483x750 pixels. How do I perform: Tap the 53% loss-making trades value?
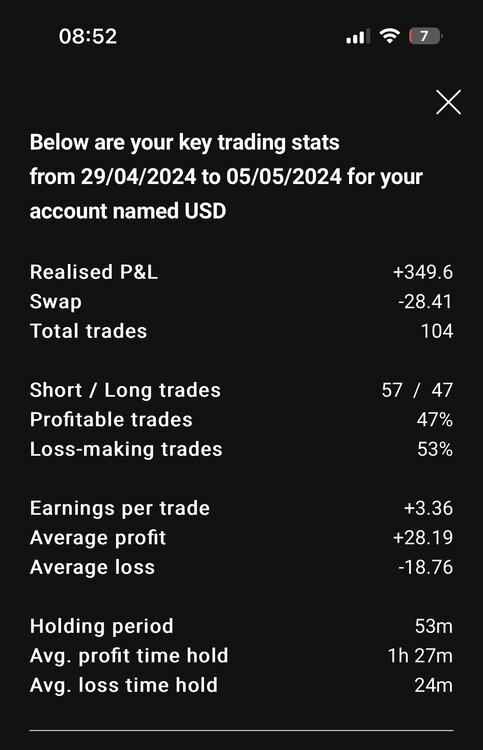click(x=435, y=449)
